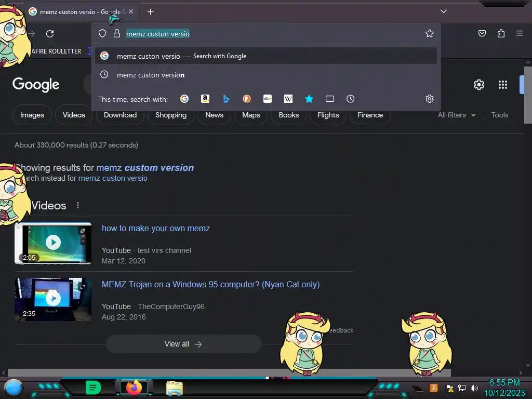Search this time with Bing
532x399 pixels.
click(x=226, y=99)
